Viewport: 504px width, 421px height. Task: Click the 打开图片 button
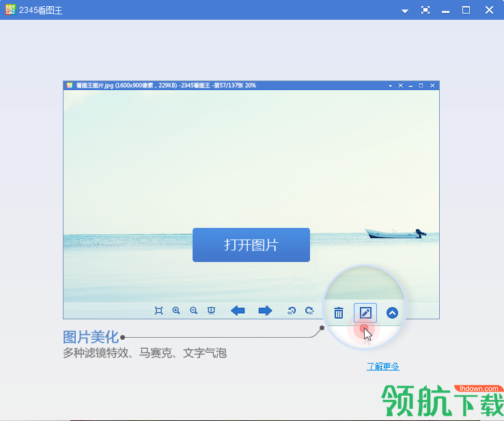coord(251,245)
